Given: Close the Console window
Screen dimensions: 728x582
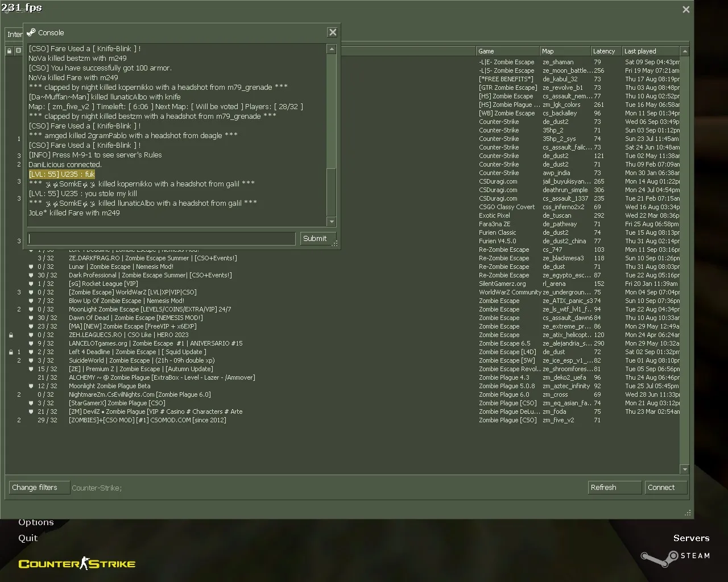Looking at the screenshot, I should 333,32.
